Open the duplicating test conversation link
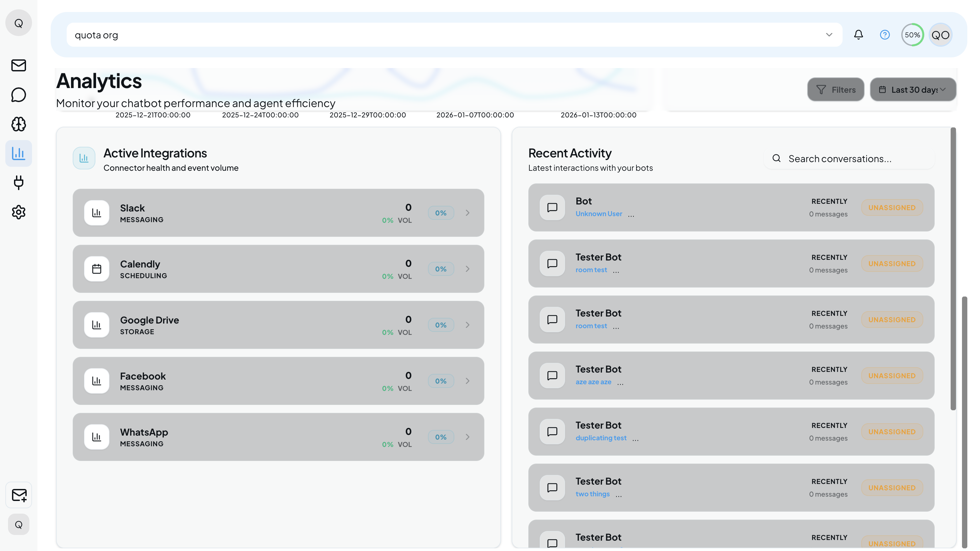Viewport: 980px width, 551px height. point(601,438)
